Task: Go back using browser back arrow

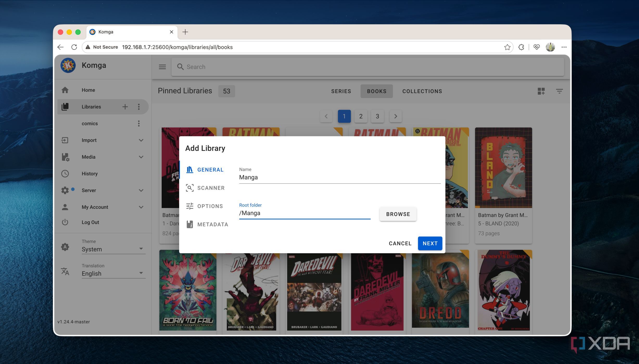Action: click(60, 47)
